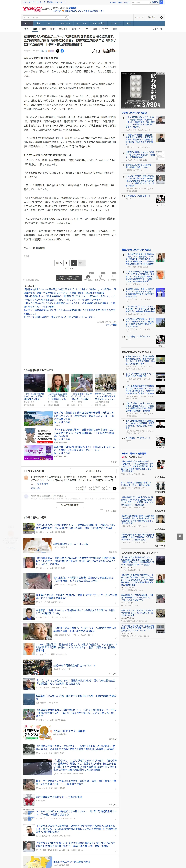Open the マイページ link
Image resolution: width=186 pixels, height=868 pixels.
[139, 18]
